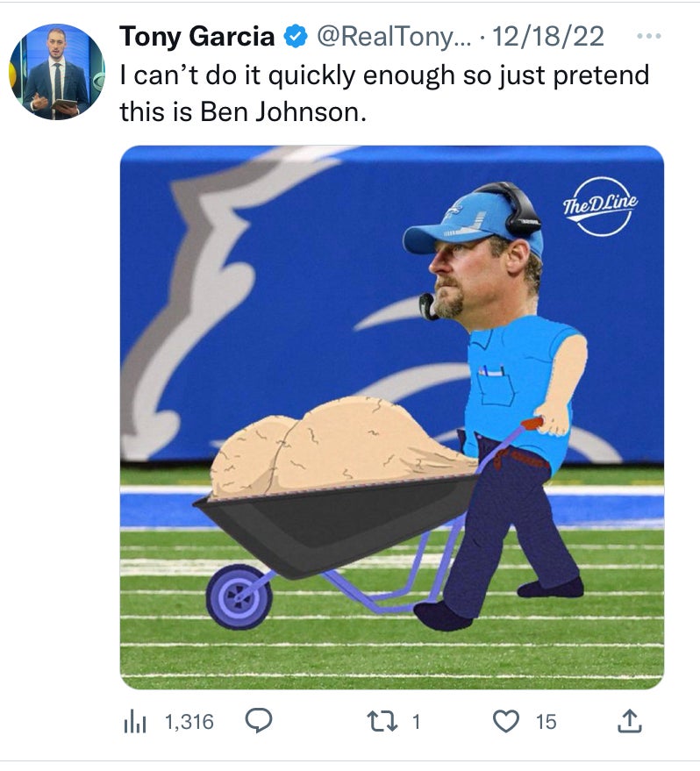Click the 15 likes count

(546, 722)
